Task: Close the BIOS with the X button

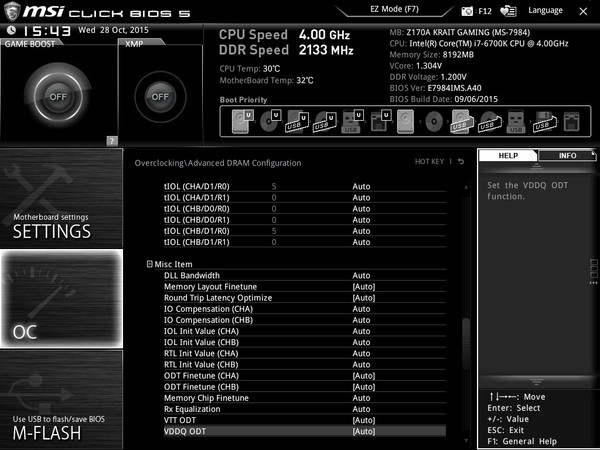Action: 583,11
